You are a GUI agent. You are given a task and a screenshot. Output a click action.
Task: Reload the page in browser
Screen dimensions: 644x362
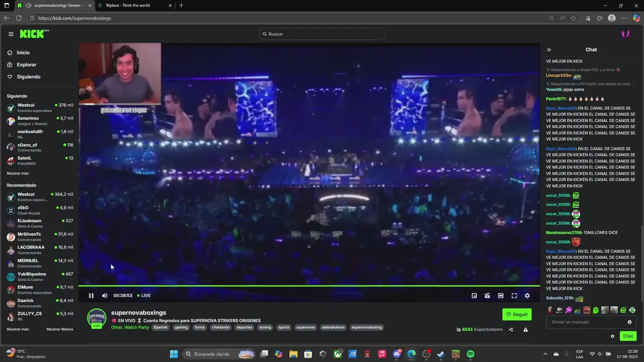tap(19, 18)
